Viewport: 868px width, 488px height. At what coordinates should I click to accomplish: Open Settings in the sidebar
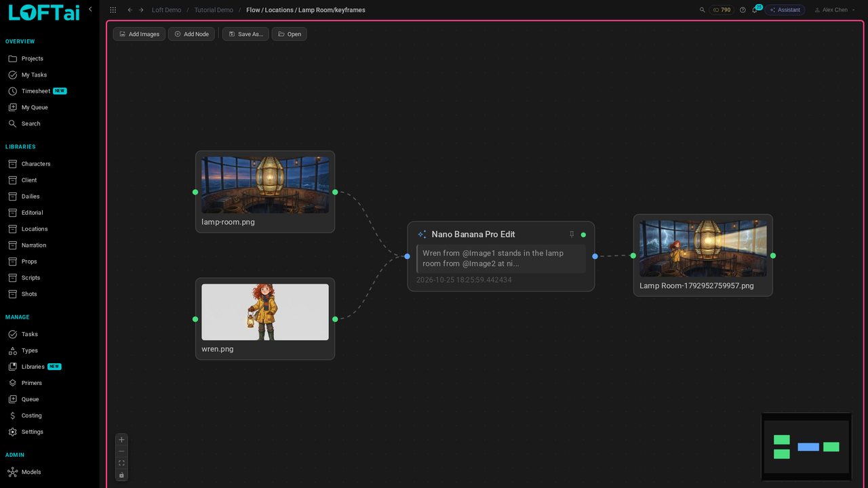point(32,432)
